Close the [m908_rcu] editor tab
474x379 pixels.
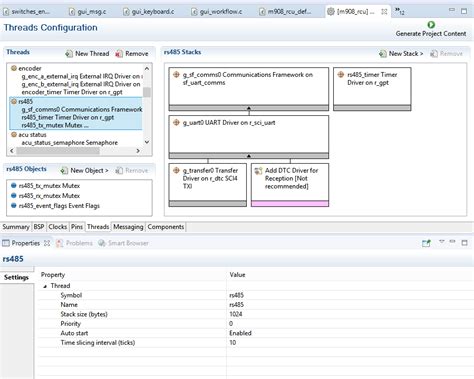coord(384,11)
